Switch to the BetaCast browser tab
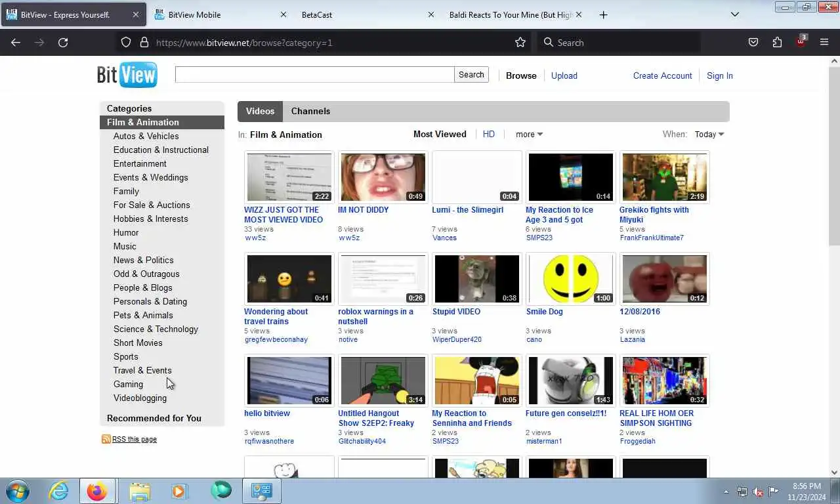Screen dimensions: 840x504 pyautogui.click(x=366, y=14)
